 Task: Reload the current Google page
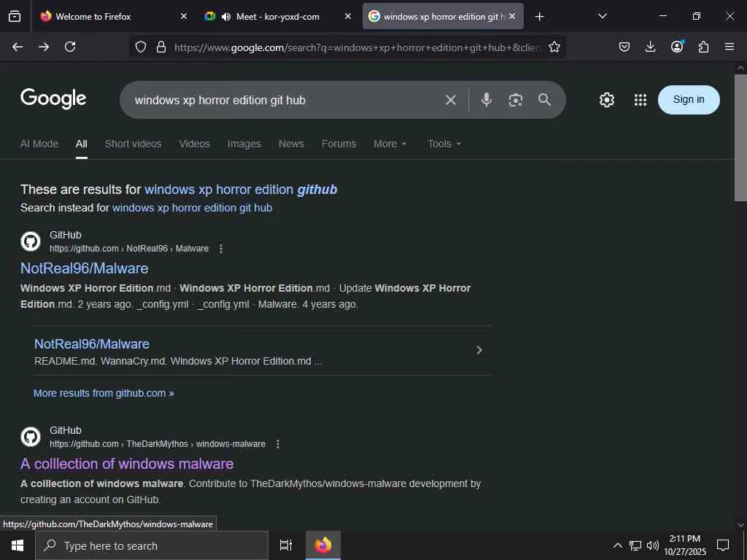[70, 47]
